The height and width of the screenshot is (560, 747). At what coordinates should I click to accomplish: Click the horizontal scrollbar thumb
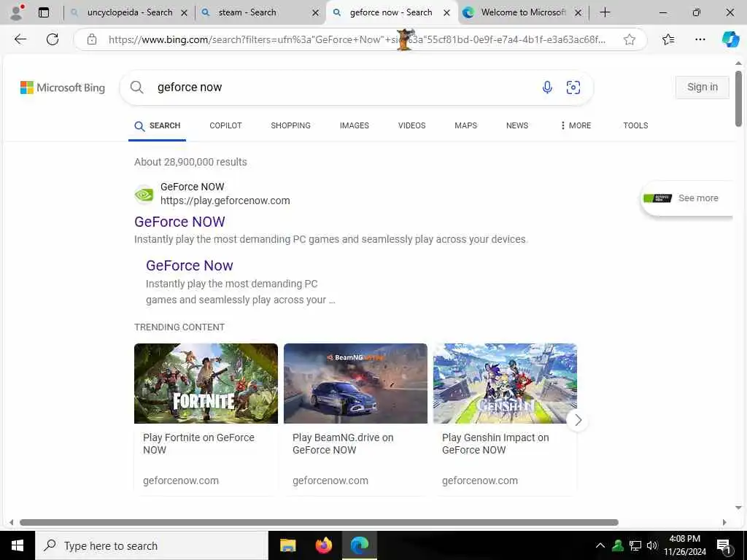click(320, 522)
